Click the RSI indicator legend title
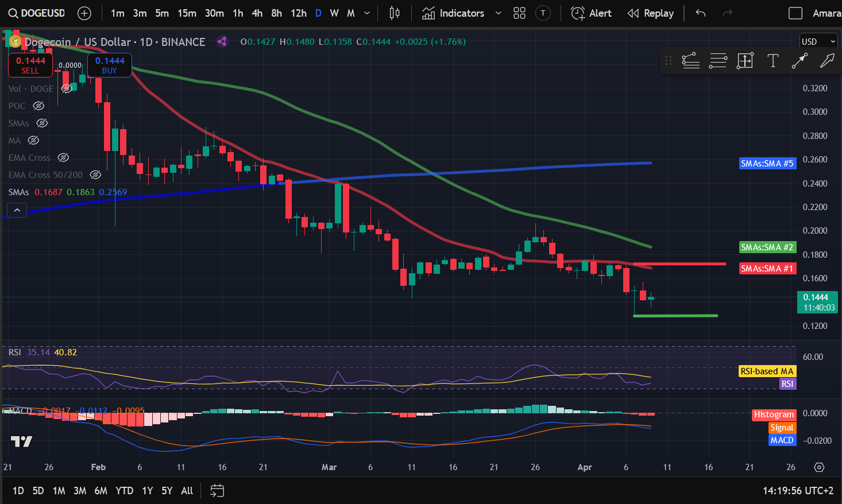This screenshot has height=504, width=842. point(15,352)
